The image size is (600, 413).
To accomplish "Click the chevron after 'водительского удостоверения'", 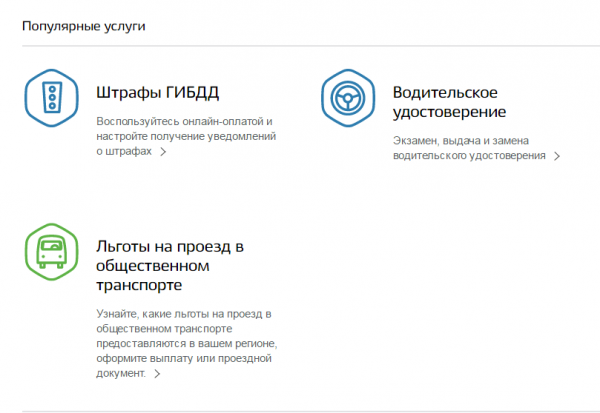I will point(557,156).
